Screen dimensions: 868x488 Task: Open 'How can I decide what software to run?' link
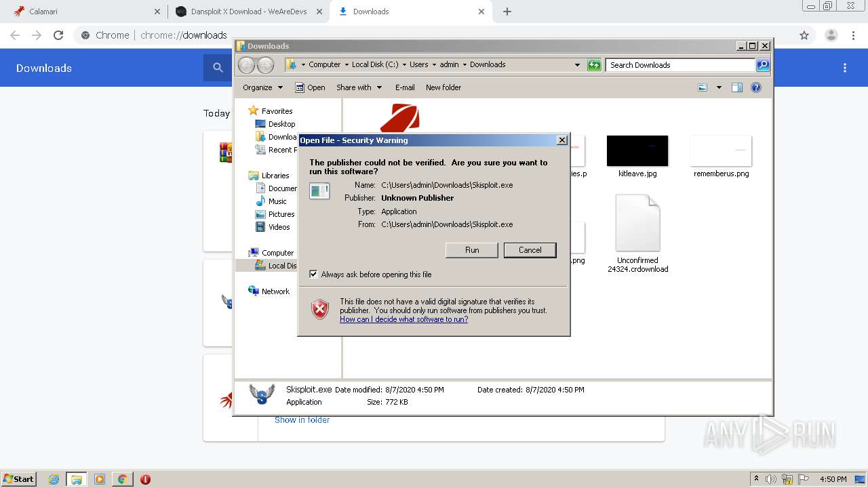[x=404, y=319]
